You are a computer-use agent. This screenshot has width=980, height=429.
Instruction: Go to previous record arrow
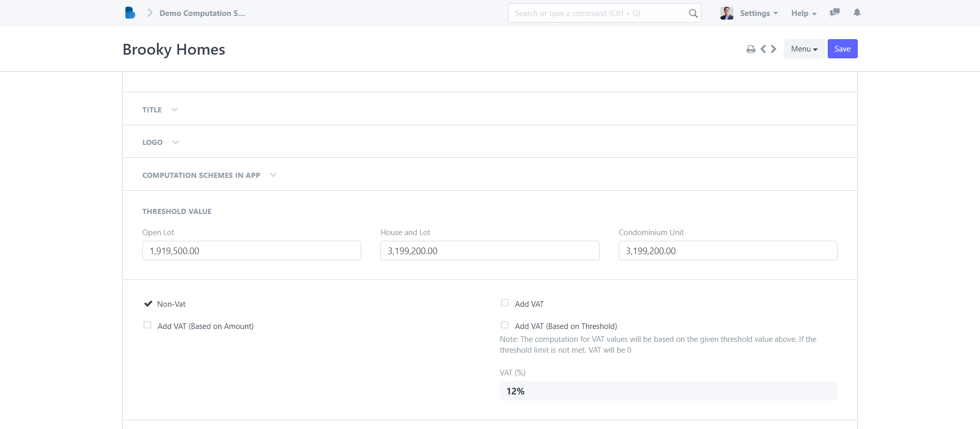(763, 49)
